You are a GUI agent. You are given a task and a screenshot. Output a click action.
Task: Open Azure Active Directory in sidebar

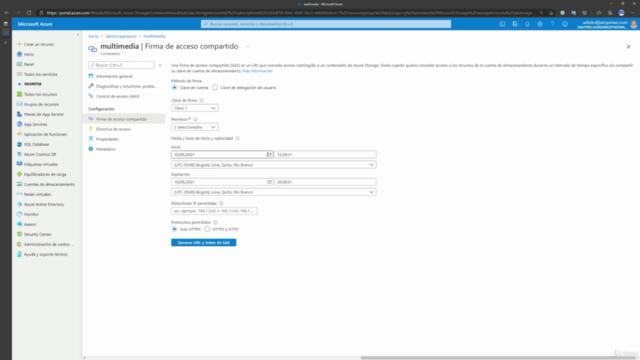(45, 204)
